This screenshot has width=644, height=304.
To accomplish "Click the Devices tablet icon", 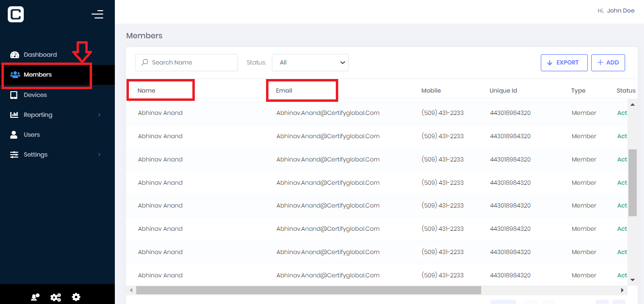I will pyautogui.click(x=15, y=95).
